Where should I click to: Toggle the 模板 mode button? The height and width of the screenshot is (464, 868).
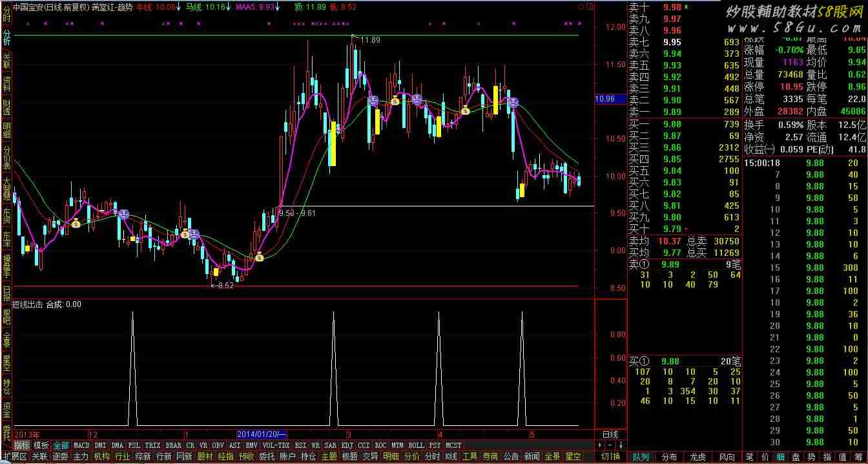pyautogui.click(x=41, y=445)
